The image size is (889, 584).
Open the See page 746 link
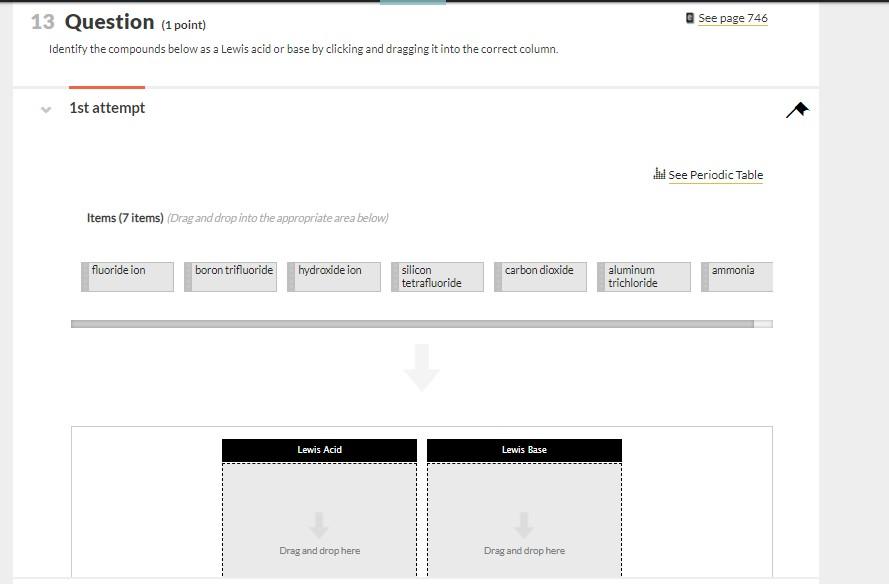tap(733, 18)
